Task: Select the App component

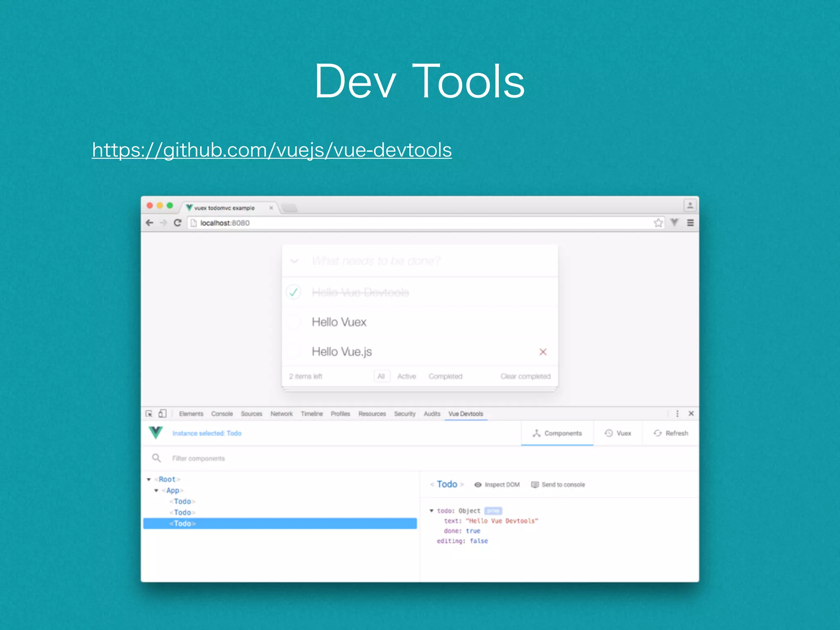Action: coord(173,491)
